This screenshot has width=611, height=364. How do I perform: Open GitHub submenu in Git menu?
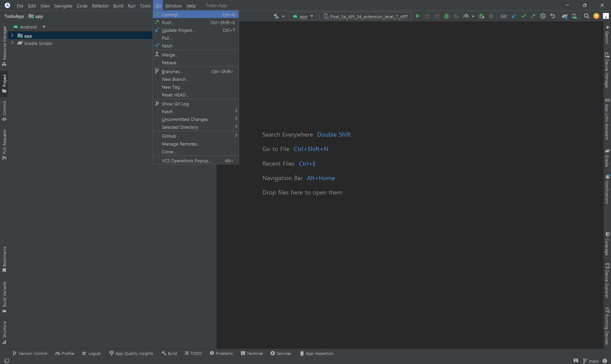pos(169,136)
